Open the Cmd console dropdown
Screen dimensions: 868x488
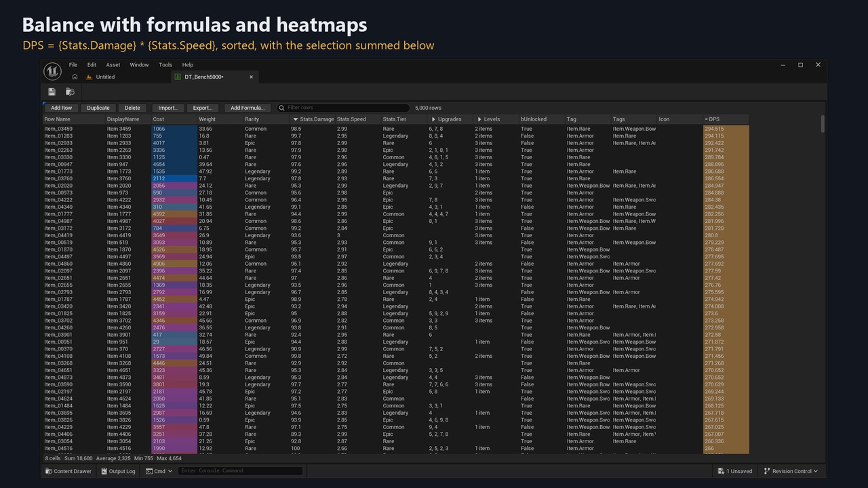159,471
